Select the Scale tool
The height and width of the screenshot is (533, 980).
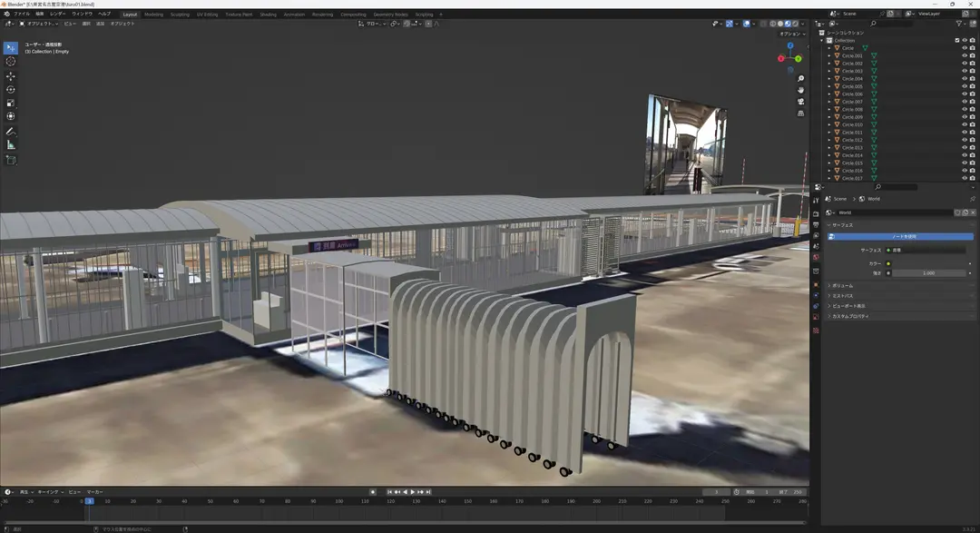point(11,104)
